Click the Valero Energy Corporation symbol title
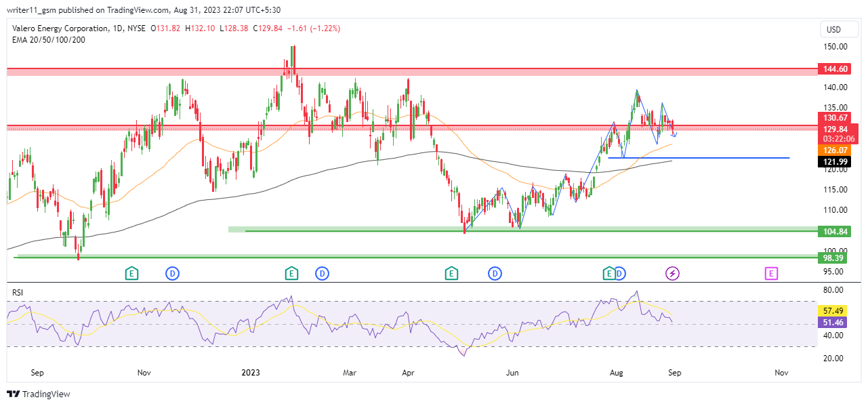Viewport: 868px width, 406px height. 60,28
